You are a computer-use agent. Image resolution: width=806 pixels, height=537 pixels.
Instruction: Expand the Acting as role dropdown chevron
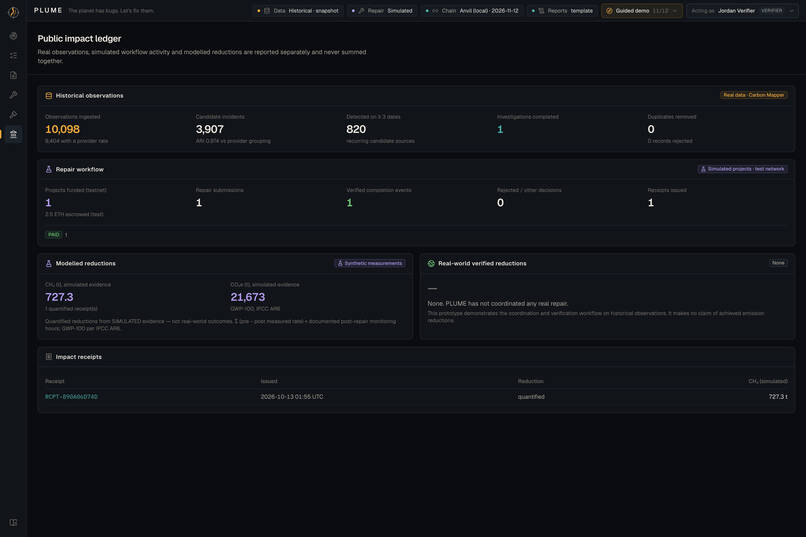(x=791, y=11)
